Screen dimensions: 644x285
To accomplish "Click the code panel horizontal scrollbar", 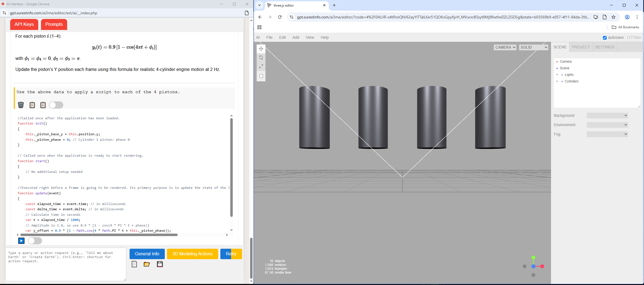I will [x=99, y=235].
